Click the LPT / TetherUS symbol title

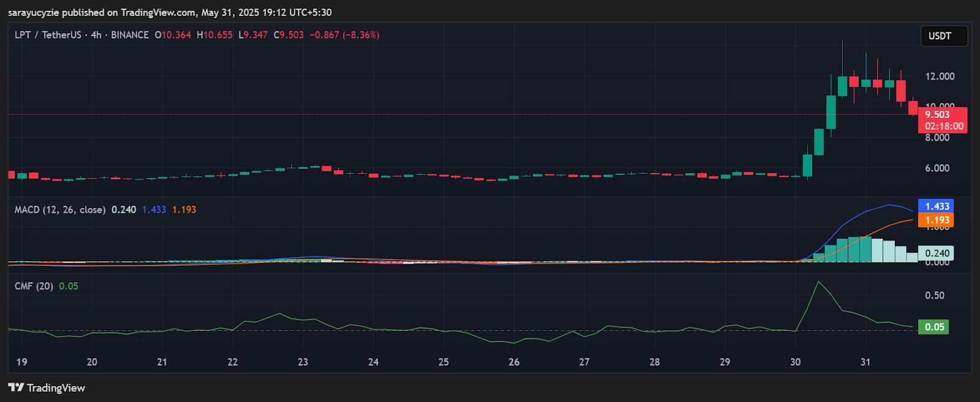point(48,35)
